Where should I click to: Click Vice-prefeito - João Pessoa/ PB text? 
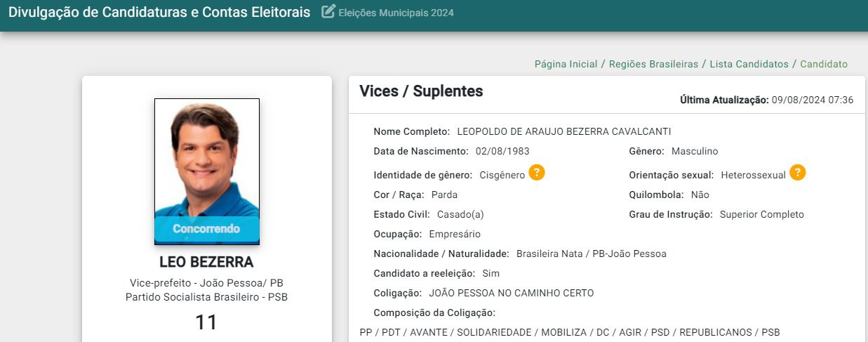[x=206, y=283]
